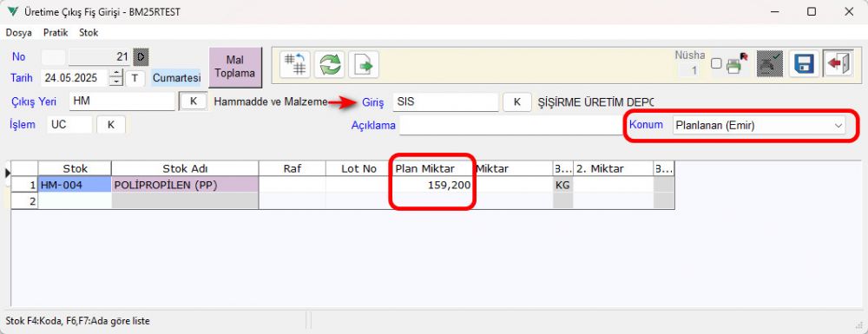This screenshot has width=868, height=334.
Task: Open the Pratik menu
Action: 56,33
